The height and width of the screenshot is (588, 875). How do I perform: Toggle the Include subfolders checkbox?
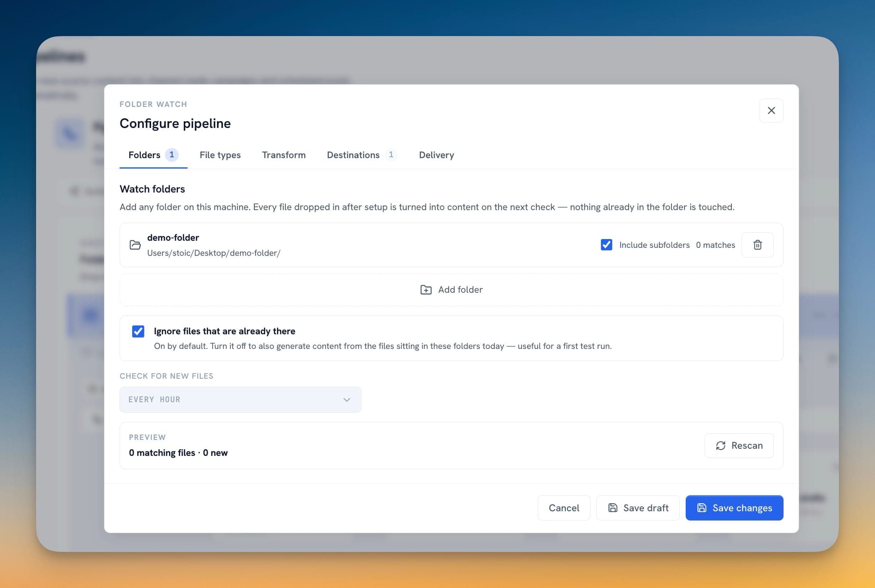[x=606, y=245]
